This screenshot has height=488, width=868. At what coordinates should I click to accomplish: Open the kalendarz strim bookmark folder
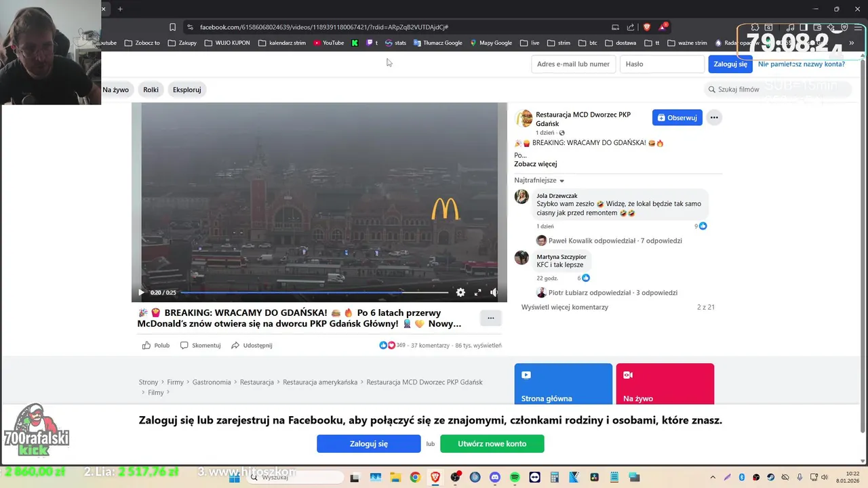click(x=282, y=43)
